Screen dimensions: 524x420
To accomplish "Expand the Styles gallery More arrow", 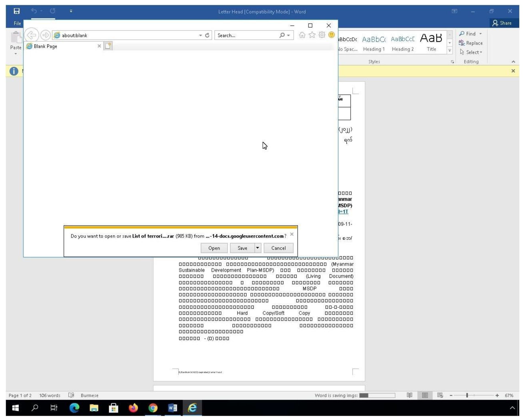I will pyautogui.click(x=450, y=50).
